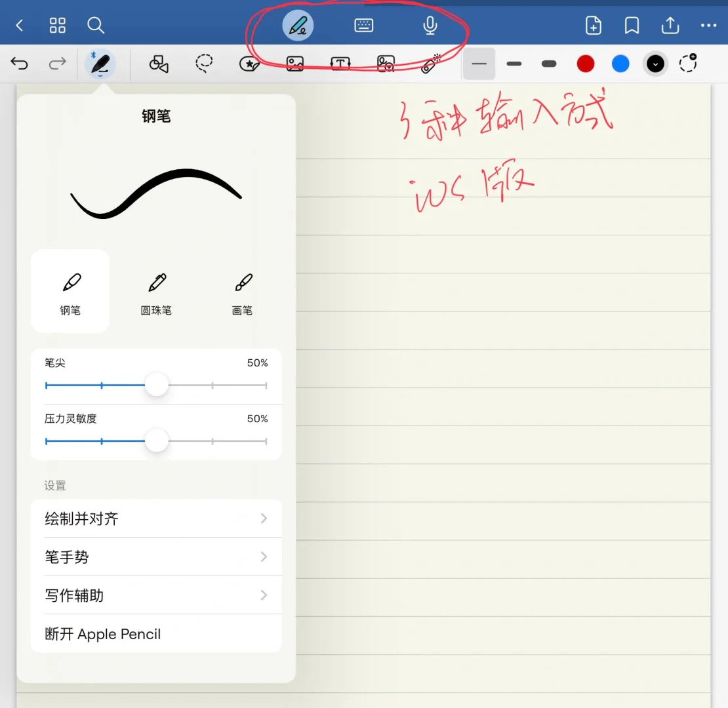Activate the microphone recording mode
728x708 pixels.
click(x=430, y=25)
